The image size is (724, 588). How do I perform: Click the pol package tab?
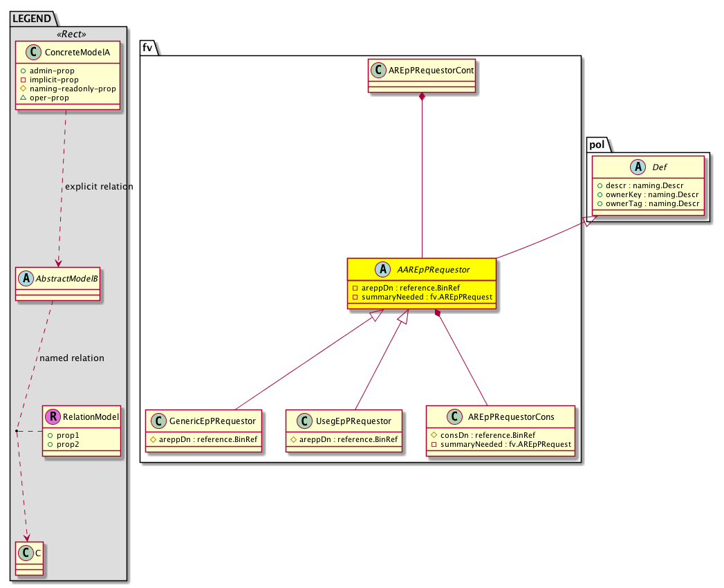(x=598, y=144)
